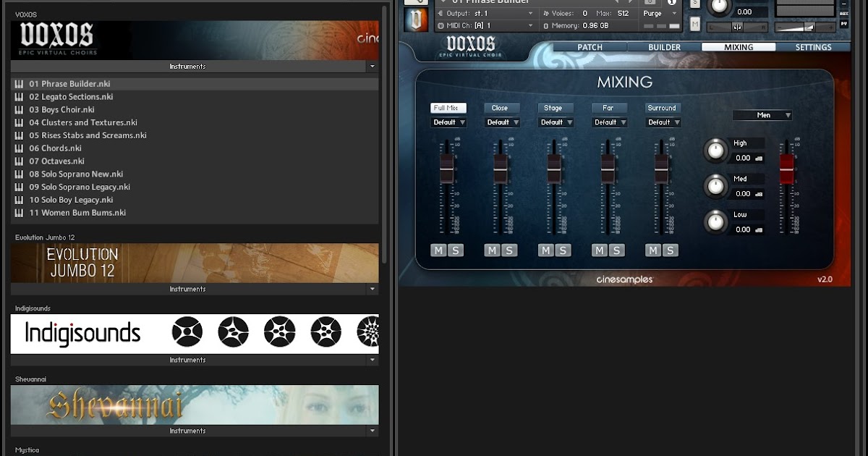Viewport: 868px width, 456px height.
Task: Click piano icon beside 04 Clusters and Textures.nki
Action: (x=20, y=123)
